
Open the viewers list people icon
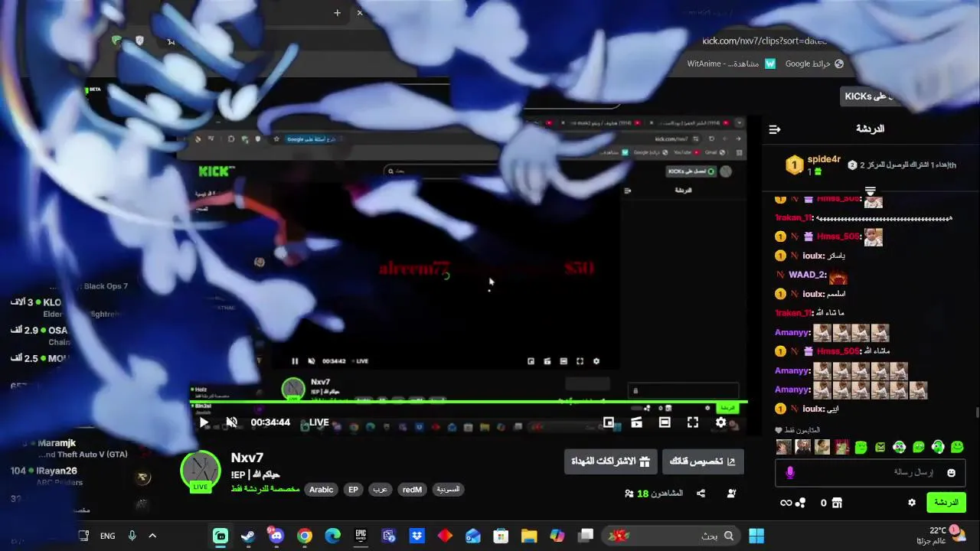629,494
